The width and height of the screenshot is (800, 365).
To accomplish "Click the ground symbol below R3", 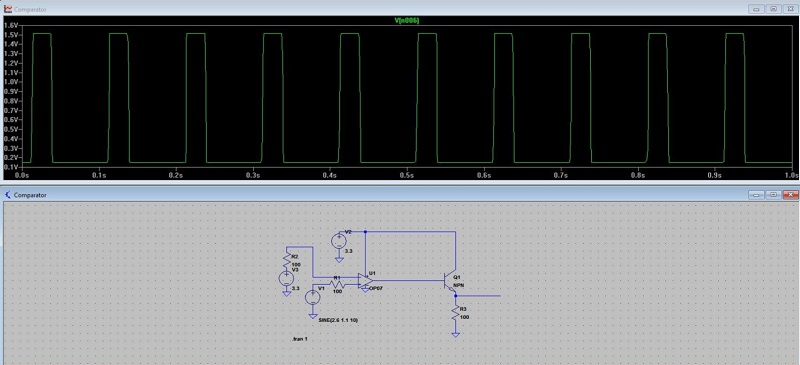I will click(455, 334).
